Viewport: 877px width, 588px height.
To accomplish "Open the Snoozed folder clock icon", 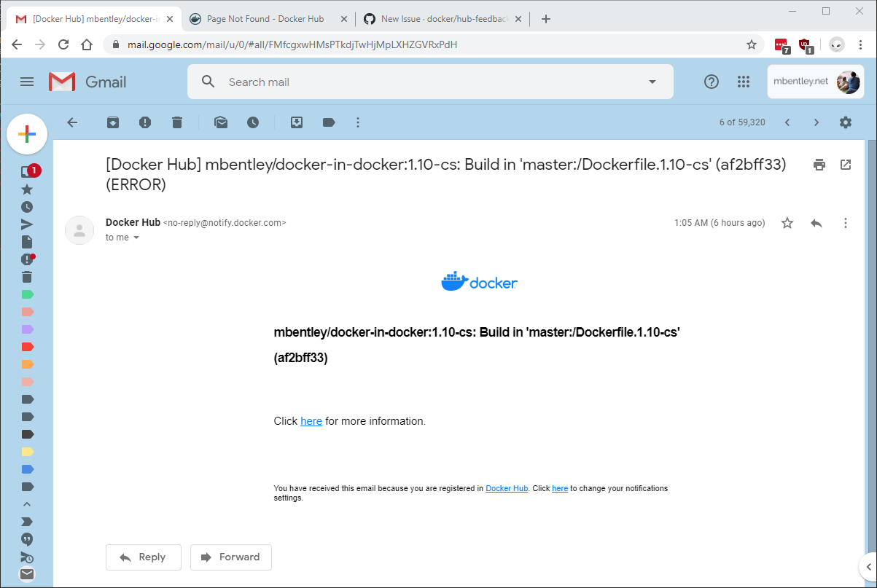I will (27, 207).
